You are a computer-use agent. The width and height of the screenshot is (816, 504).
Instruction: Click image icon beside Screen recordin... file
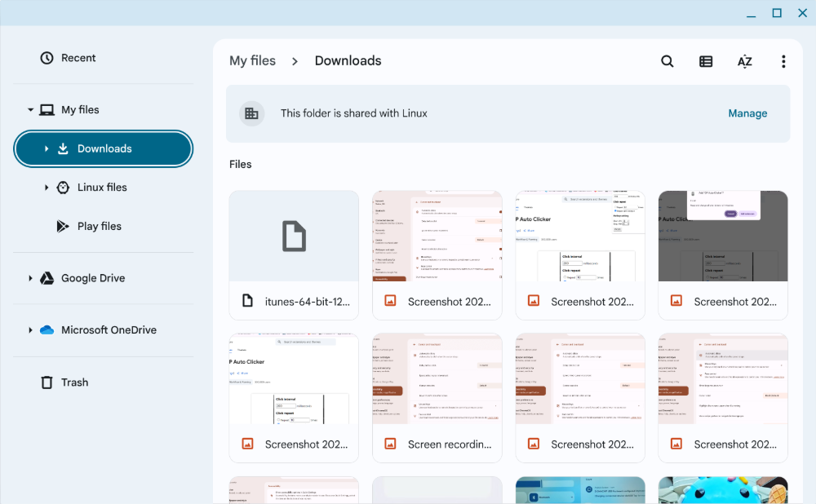(390, 444)
